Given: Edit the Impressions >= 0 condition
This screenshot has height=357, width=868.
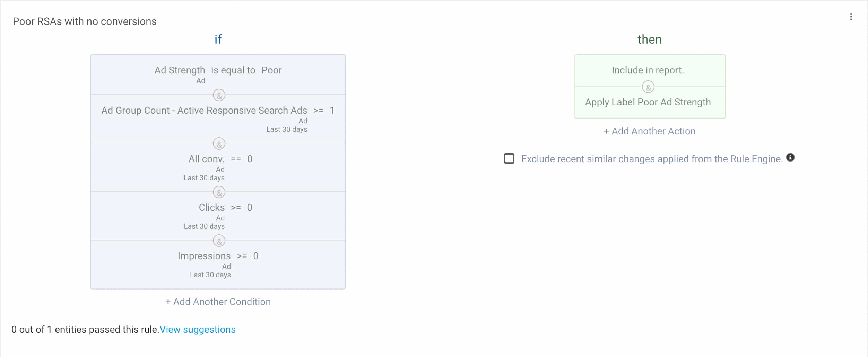Looking at the screenshot, I should pyautogui.click(x=218, y=256).
